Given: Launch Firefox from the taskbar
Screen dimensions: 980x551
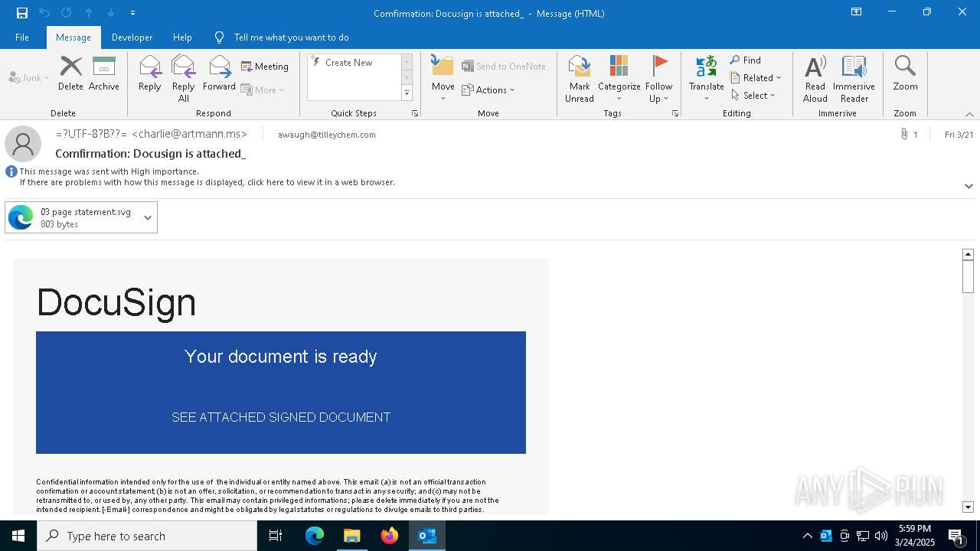Looking at the screenshot, I should tap(390, 536).
